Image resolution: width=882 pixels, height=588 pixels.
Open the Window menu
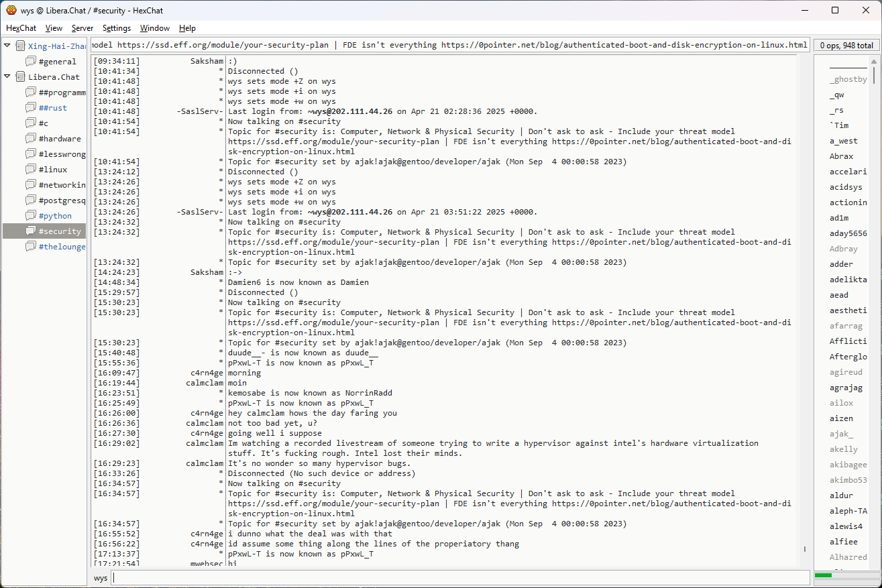[x=155, y=28]
